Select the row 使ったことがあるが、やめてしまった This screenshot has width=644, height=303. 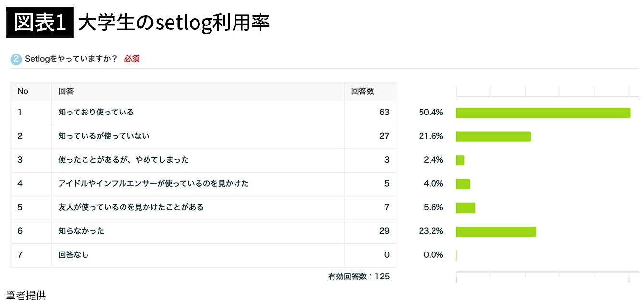pos(203,160)
